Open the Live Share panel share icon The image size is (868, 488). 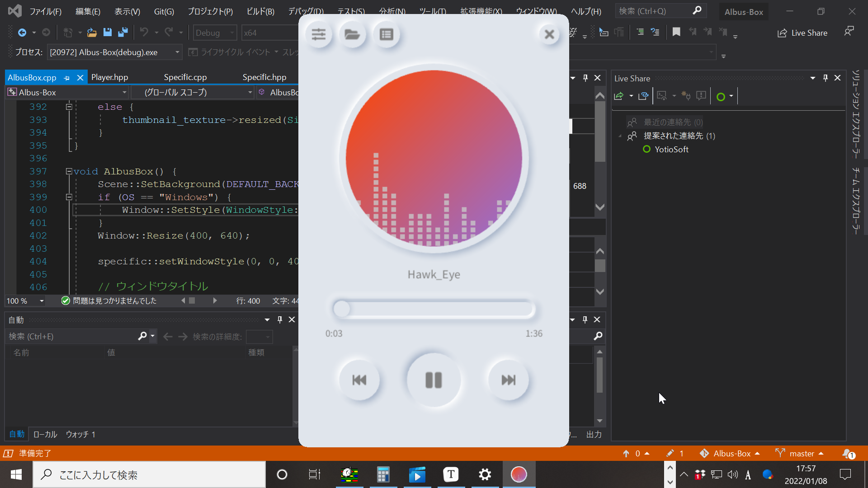[x=619, y=96]
